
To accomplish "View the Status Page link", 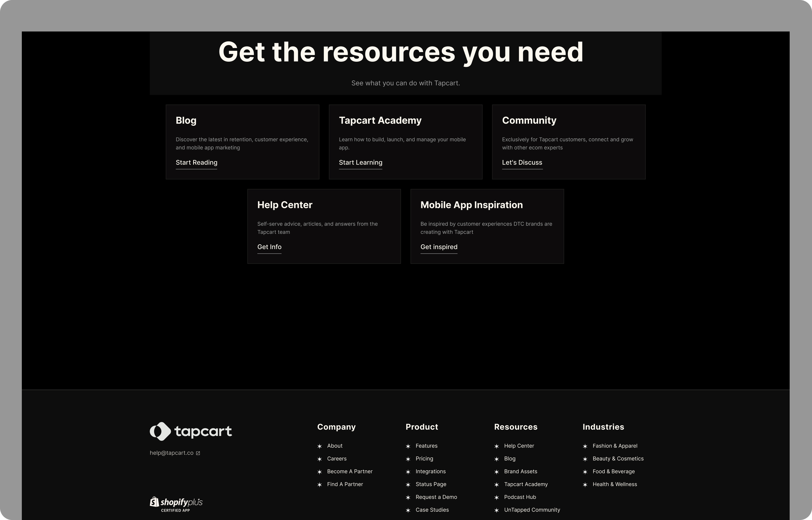I will [431, 484].
